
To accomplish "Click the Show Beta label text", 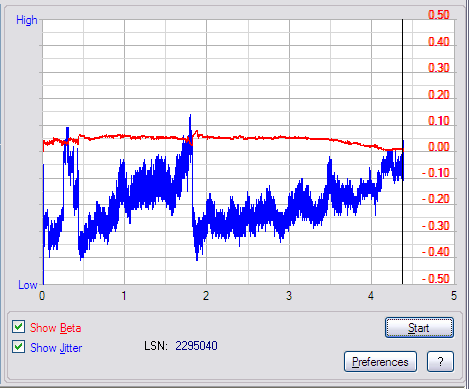I will click(x=56, y=328).
